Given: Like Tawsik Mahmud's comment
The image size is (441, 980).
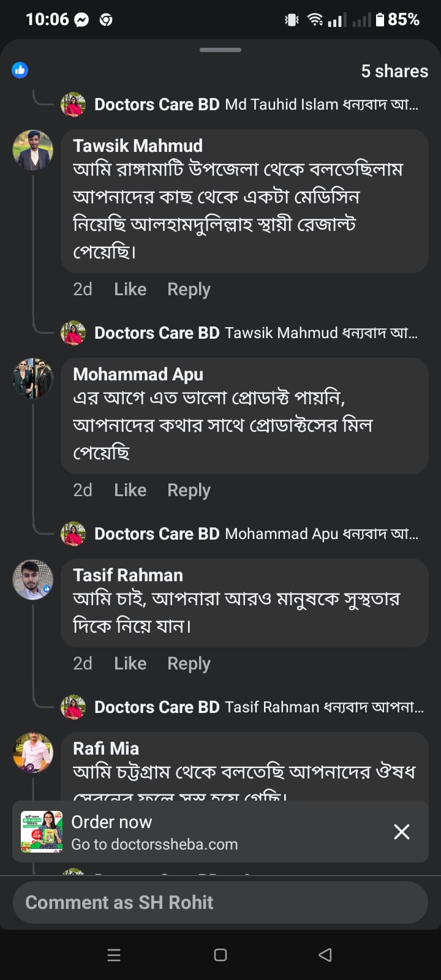Looking at the screenshot, I should coord(130,289).
